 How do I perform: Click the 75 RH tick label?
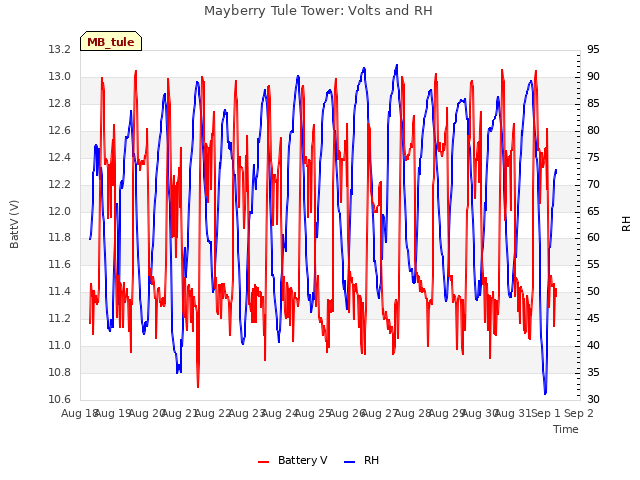pos(593,158)
